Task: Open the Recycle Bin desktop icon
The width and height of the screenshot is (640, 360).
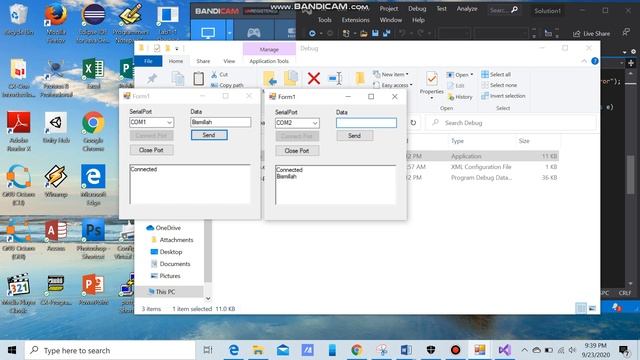Action: click(18, 19)
